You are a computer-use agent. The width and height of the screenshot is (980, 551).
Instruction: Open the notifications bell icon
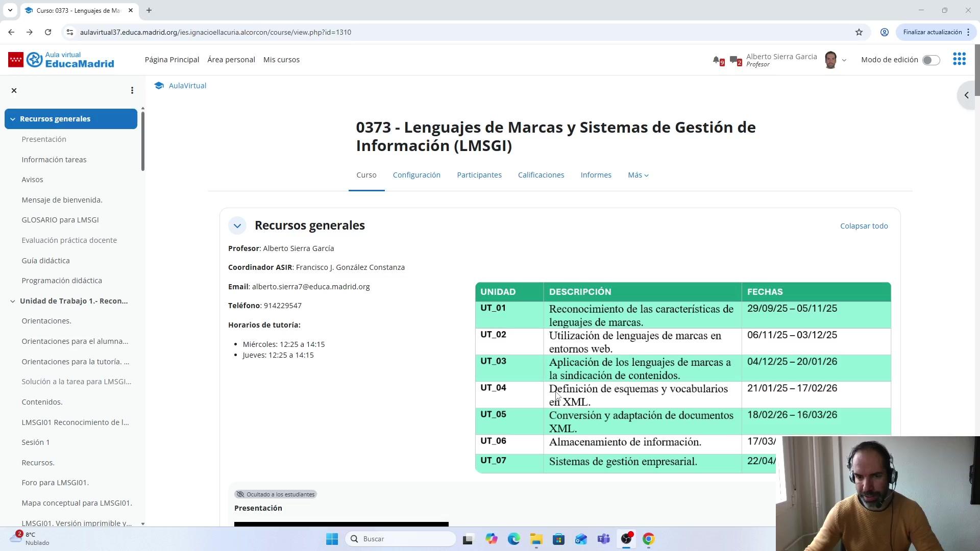click(717, 60)
